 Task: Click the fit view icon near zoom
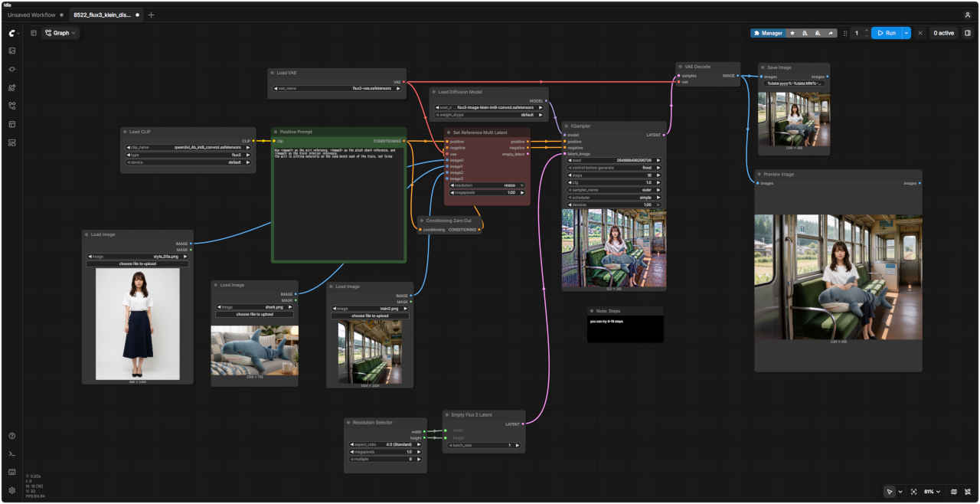coord(913,491)
